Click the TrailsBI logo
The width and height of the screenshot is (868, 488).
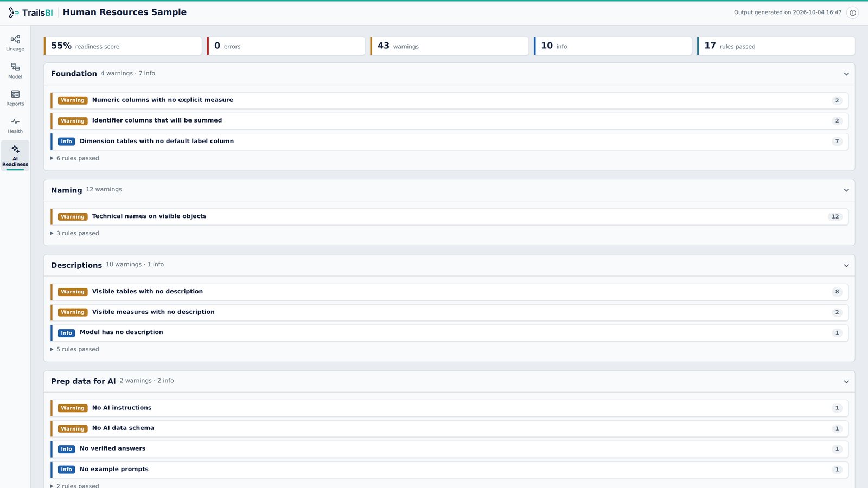pos(31,12)
